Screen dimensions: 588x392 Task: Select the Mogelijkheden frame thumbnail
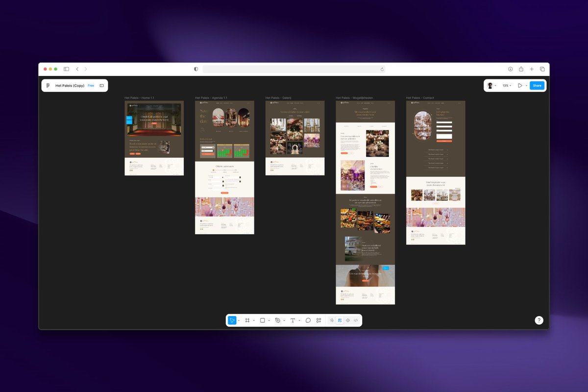[365, 202]
